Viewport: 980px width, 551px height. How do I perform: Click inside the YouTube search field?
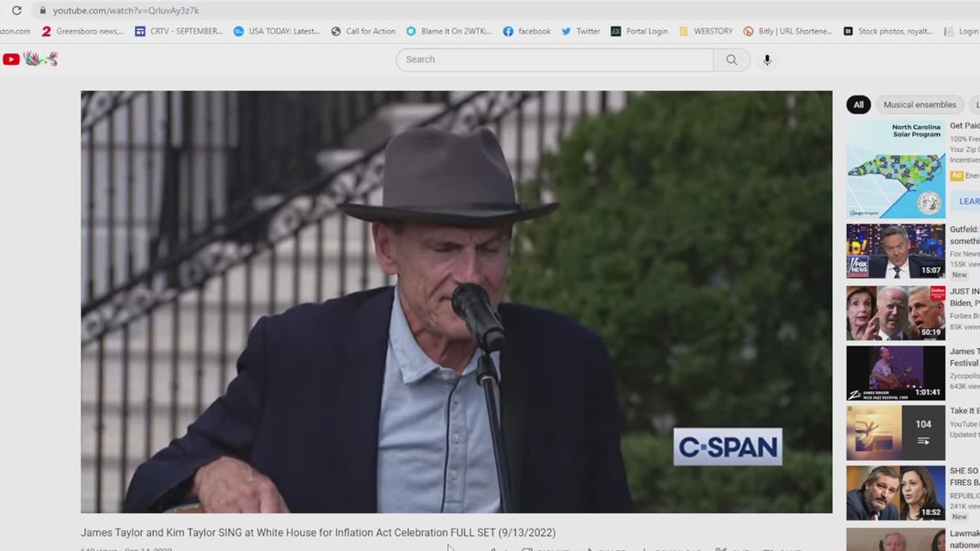(x=550, y=59)
